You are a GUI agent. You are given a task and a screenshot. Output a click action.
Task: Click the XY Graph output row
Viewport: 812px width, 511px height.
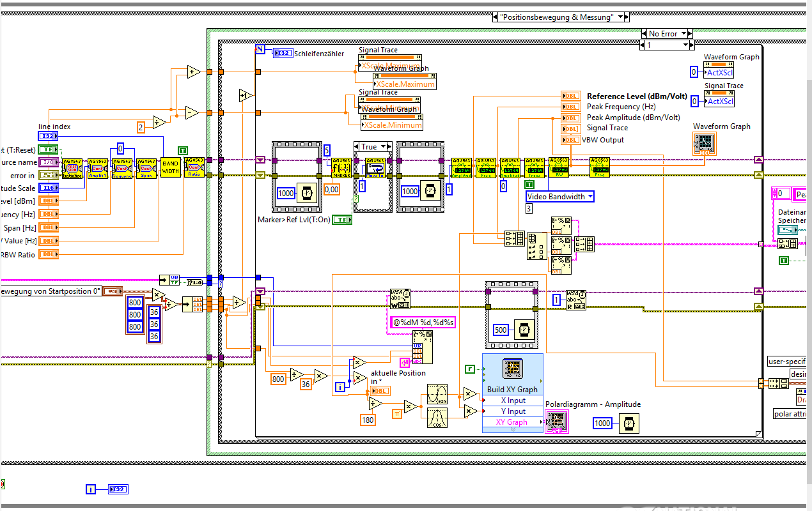pyautogui.click(x=513, y=422)
